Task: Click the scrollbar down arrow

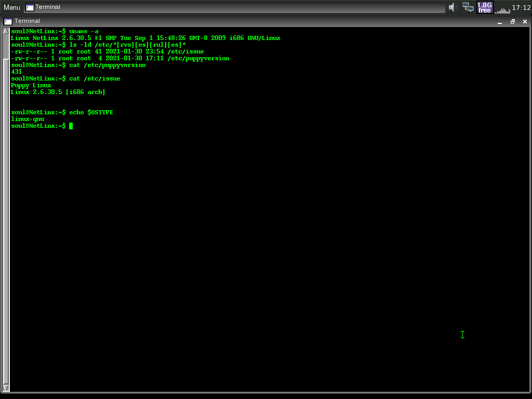Action: coord(6,388)
